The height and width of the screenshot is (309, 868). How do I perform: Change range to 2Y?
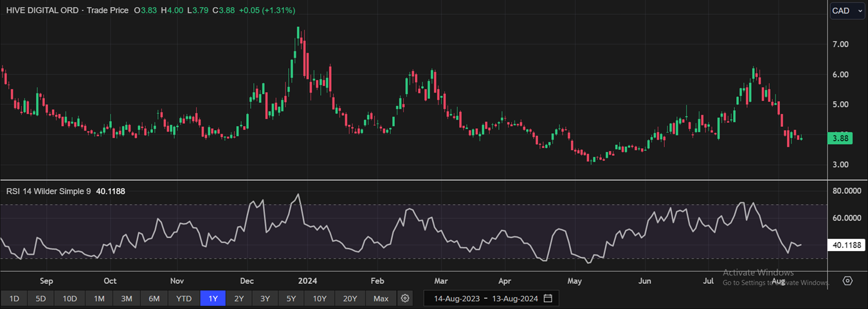[239, 298]
